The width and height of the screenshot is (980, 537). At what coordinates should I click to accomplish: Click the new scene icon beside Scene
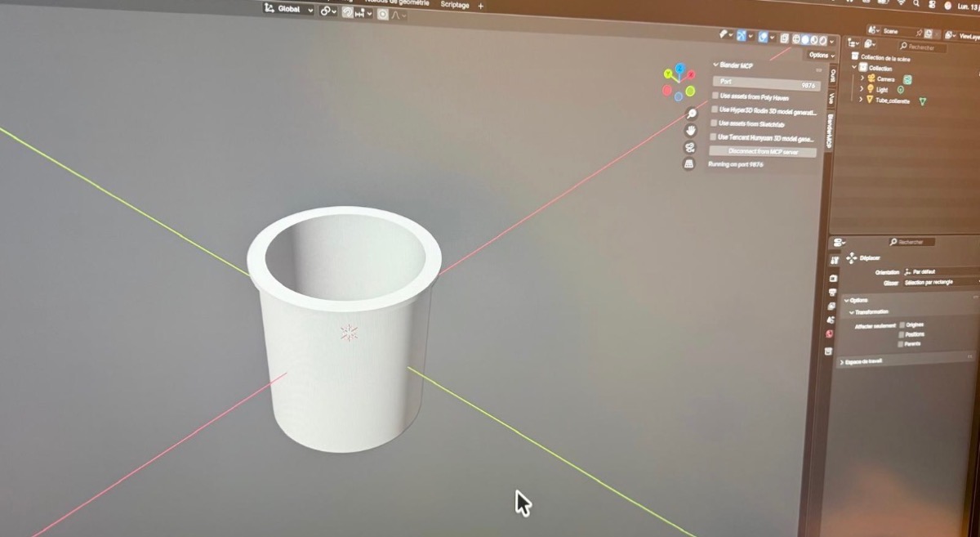click(x=928, y=34)
